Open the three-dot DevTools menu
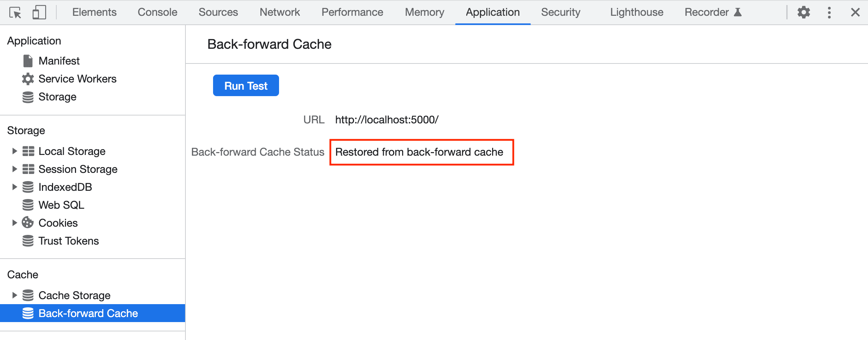 (829, 12)
